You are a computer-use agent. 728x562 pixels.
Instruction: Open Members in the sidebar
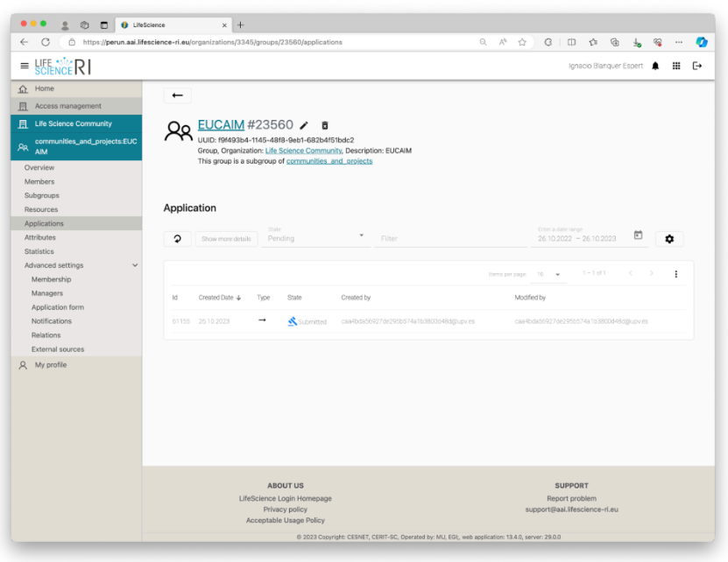click(x=39, y=181)
